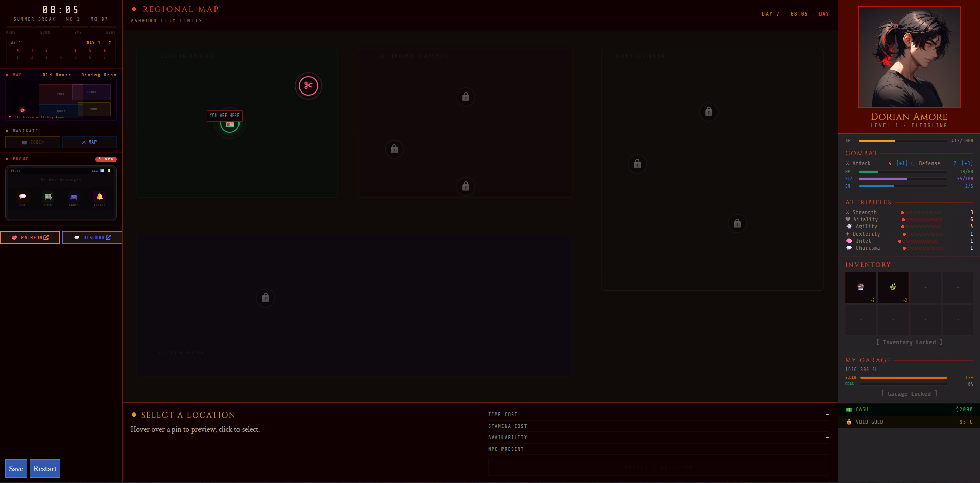Screen dimensions: 980x483
Task: Click the orange BUILD progress bar
Action: (903, 378)
